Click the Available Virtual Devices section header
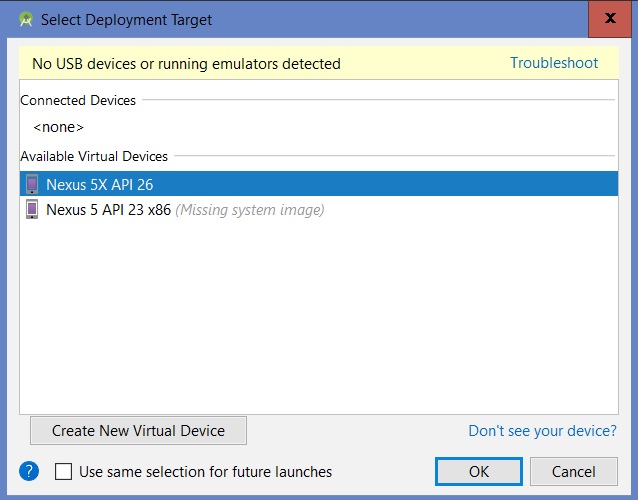Image resolution: width=638 pixels, height=500 pixels. click(94, 156)
